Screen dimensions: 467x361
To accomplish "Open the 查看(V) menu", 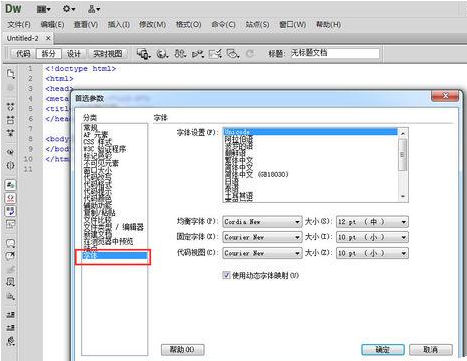I will [x=86, y=24].
